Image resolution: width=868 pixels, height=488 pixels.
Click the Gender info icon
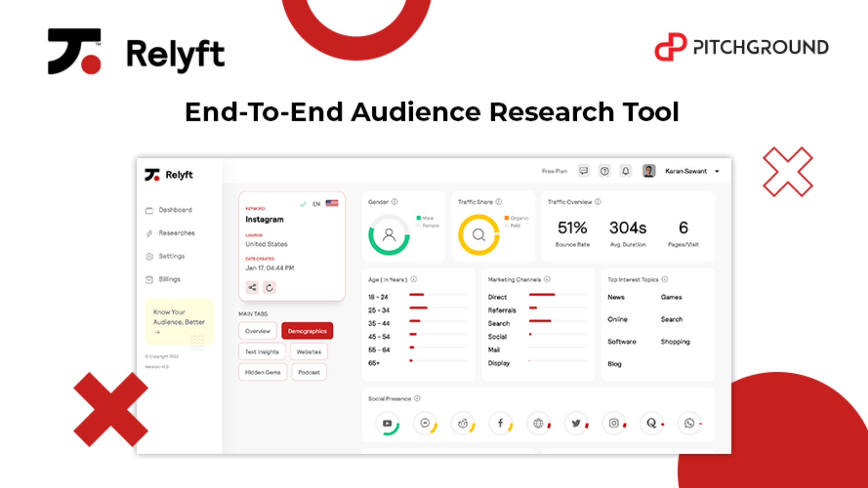pyautogui.click(x=395, y=202)
